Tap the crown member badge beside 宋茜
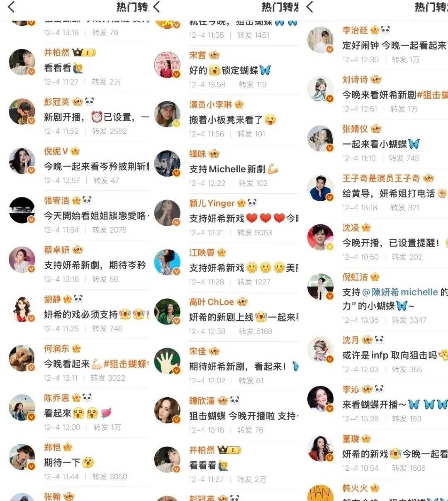 click(x=214, y=55)
